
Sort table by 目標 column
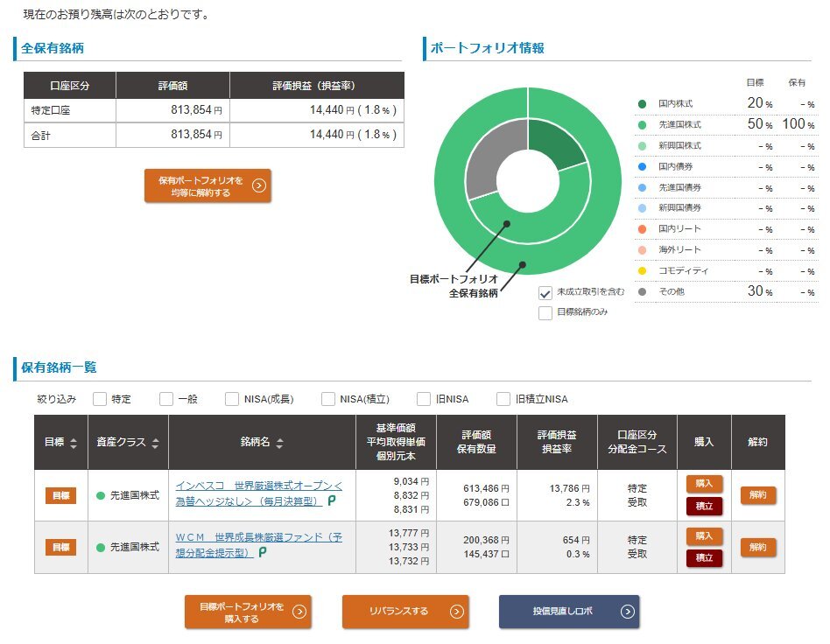74,443
